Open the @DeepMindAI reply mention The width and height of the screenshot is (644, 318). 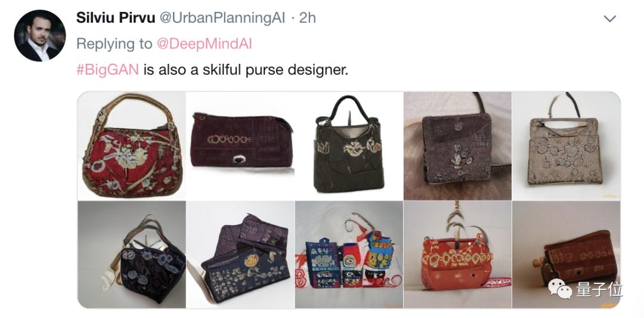(204, 44)
